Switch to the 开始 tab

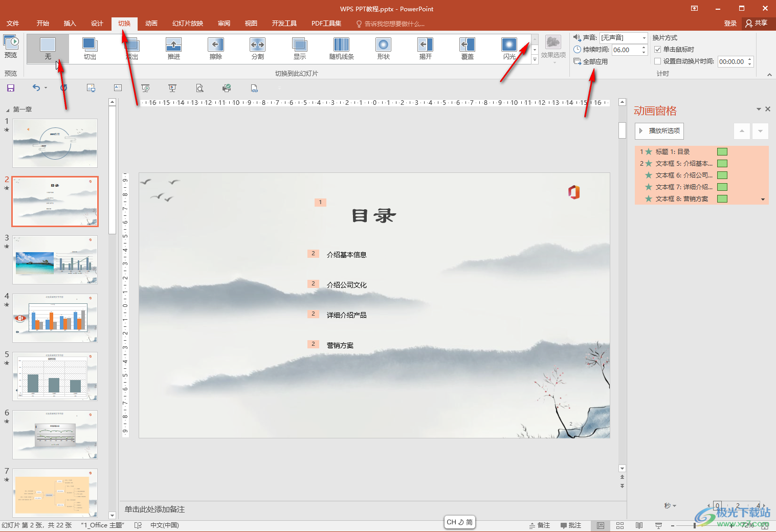pos(43,24)
